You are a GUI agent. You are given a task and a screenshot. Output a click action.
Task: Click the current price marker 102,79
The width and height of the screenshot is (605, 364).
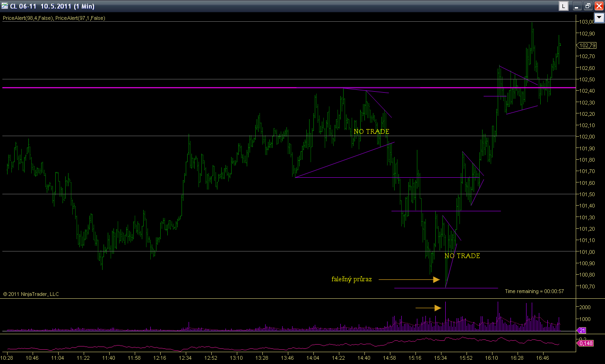587,45
